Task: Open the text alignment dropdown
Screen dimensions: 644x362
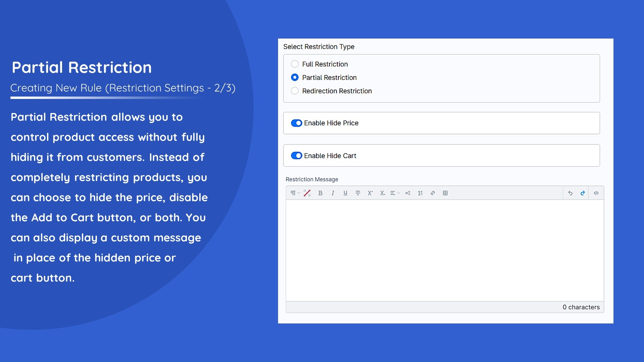Action: pyautogui.click(x=395, y=193)
